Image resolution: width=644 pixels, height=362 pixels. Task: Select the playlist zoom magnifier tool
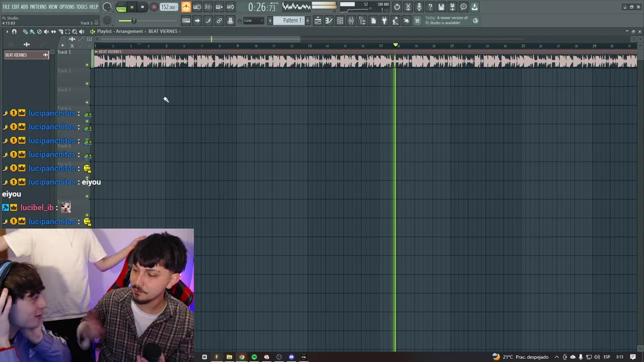(x=74, y=32)
